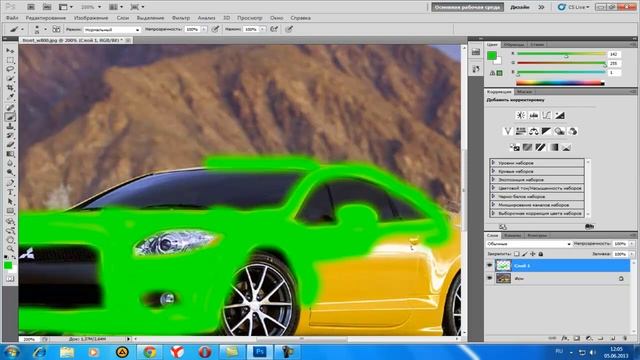Switch to the Образцы tab

[514, 44]
